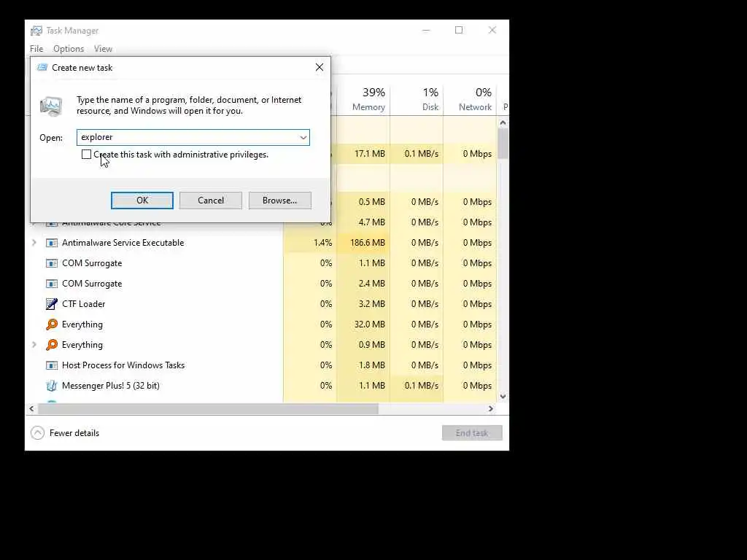Open the View menu

(x=103, y=49)
